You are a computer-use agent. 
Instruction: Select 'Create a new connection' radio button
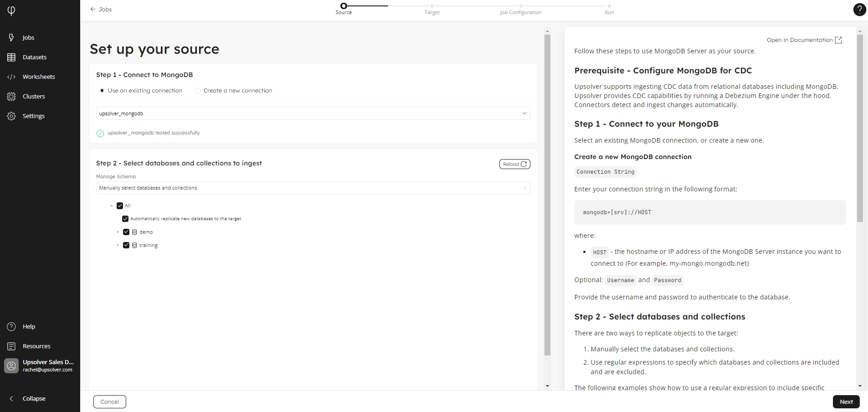point(198,91)
